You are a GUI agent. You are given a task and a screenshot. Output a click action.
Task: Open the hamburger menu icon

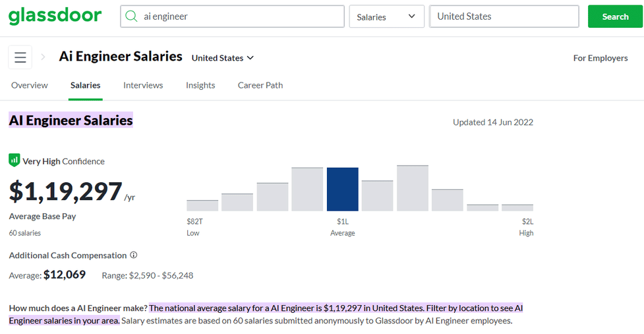point(20,57)
